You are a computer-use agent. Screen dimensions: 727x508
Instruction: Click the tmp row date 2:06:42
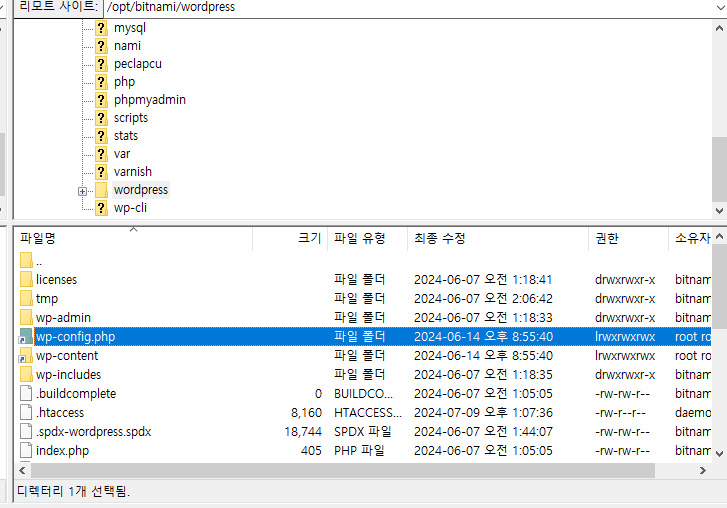pyautogui.click(x=483, y=298)
